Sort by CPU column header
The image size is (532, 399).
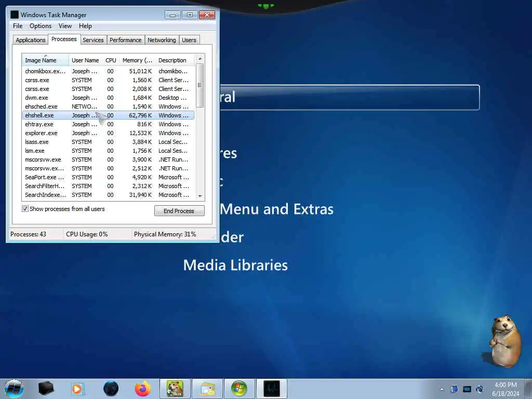tap(111, 60)
